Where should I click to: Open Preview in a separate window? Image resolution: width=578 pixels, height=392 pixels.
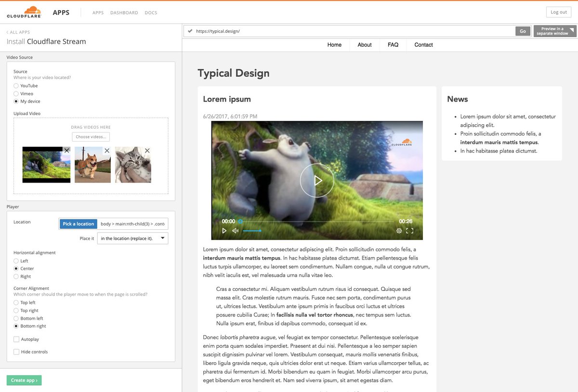point(555,31)
